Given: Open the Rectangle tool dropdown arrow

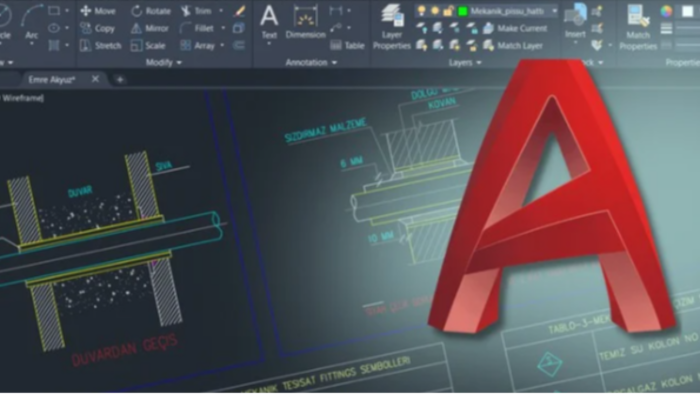Looking at the screenshot, I should coord(67,11).
